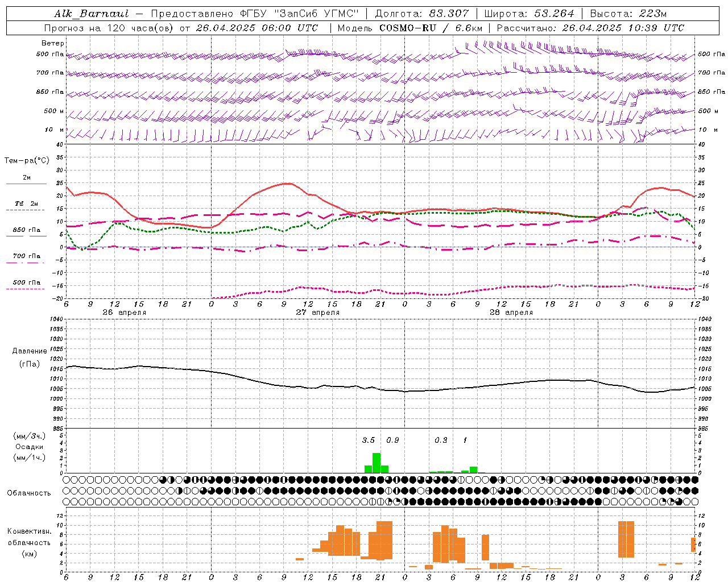
Task: Click the 'Облачность' cloudiness label
Action: (29, 493)
